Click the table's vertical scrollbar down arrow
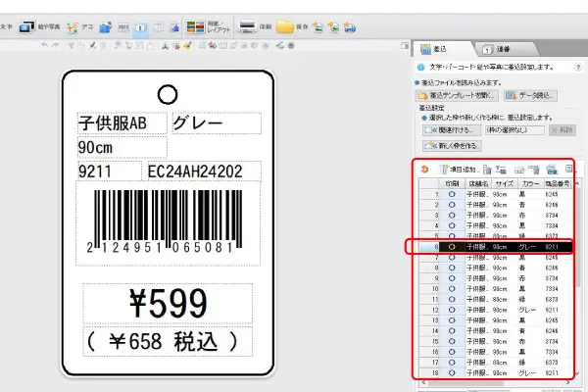Image resolution: width=588 pixels, height=392 pixels. (x=577, y=373)
